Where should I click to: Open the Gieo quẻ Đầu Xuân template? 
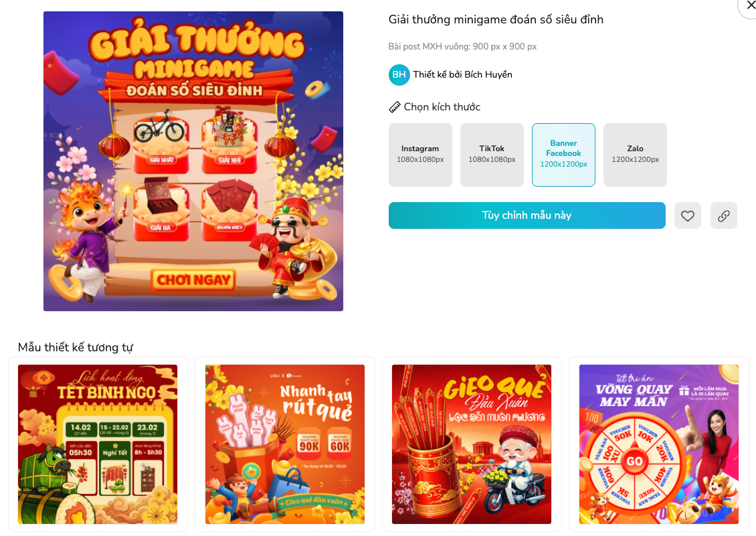click(472, 444)
